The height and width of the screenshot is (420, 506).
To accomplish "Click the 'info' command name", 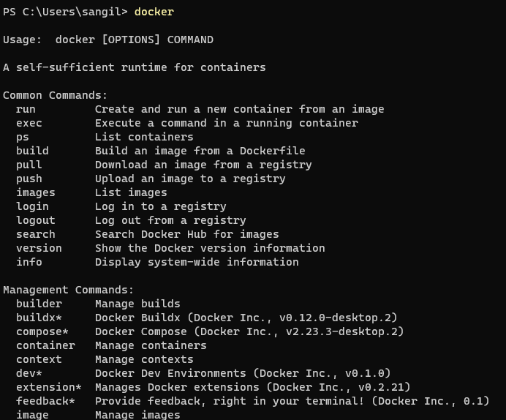I will [x=29, y=262].
